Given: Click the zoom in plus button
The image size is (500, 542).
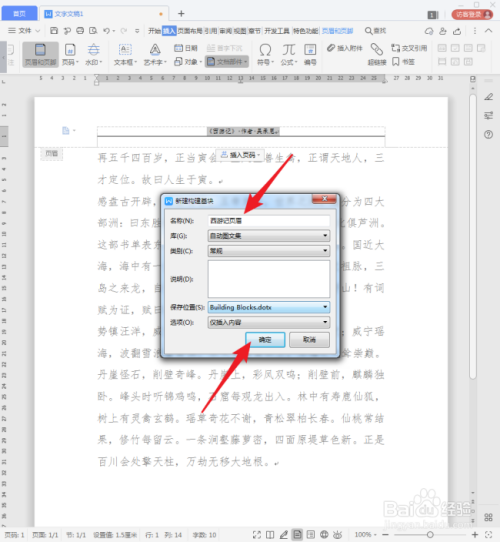Looking at the screenshot, I should [x=475, y=535].
